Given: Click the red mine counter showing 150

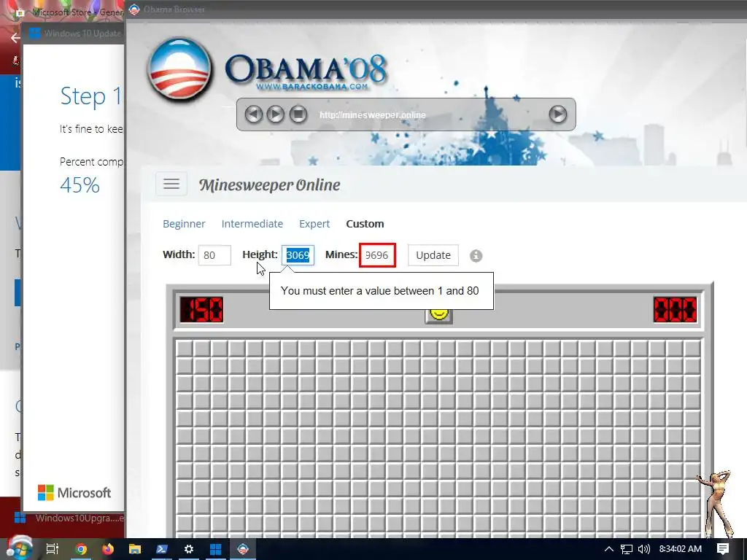Looking at the screenshot, I should pyautogui.click(x=201, y=309).
